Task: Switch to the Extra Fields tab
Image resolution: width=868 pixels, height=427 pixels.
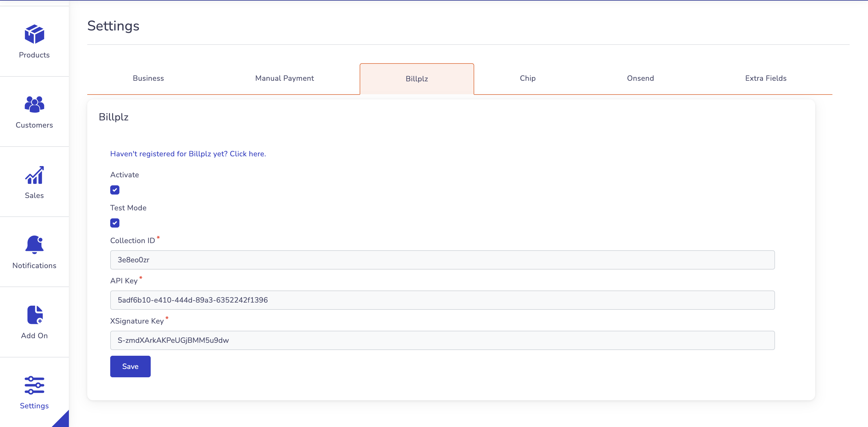Action: coord(766,78)
